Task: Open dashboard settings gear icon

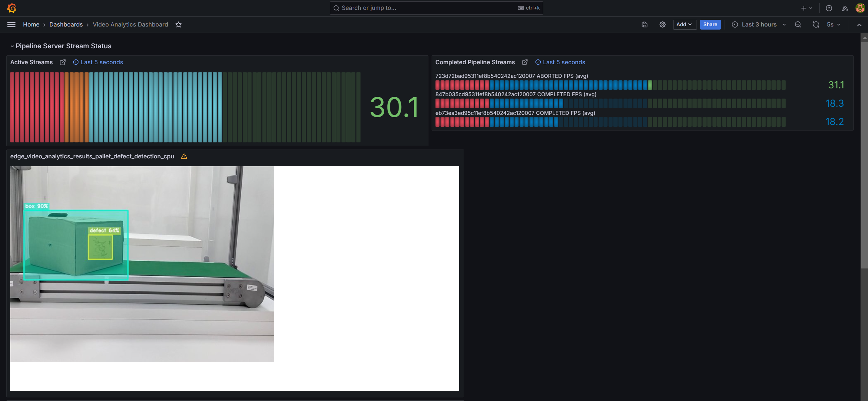Action: pyautogui.click(x=662, y=24)
